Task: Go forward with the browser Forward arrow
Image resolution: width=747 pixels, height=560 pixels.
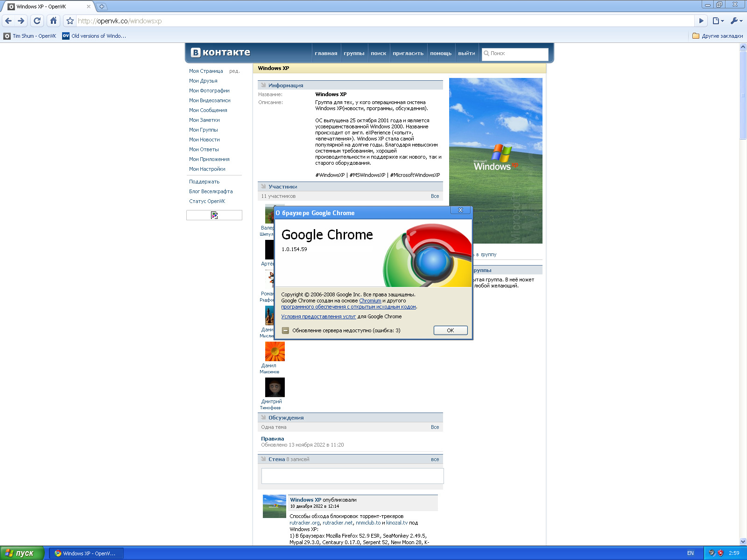Action: tap(21, 21)
